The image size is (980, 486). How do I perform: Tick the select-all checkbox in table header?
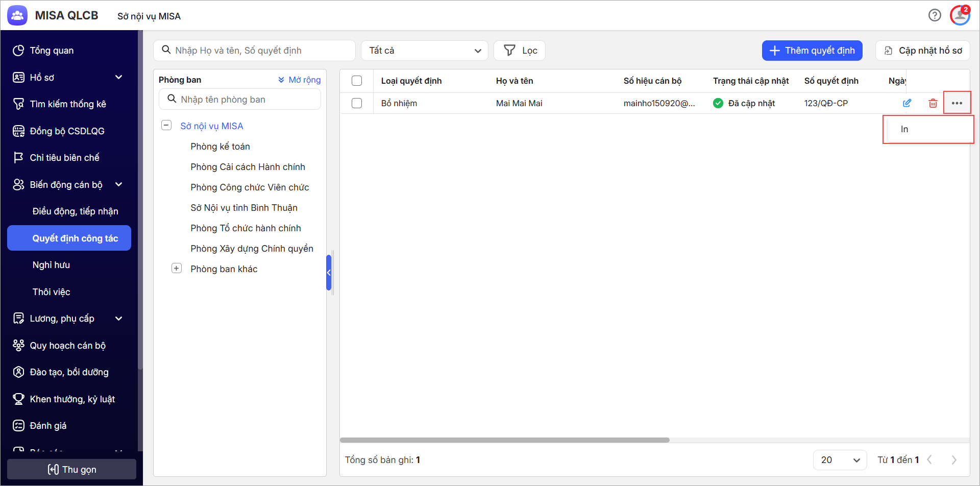pyautogui.click(x=357, y=81)
